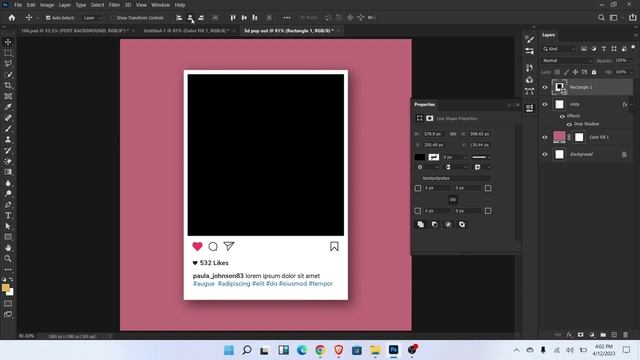The width and height of the screenshot is (640, 360).
Task: Open the Filter menu
Action: (114, 5)
